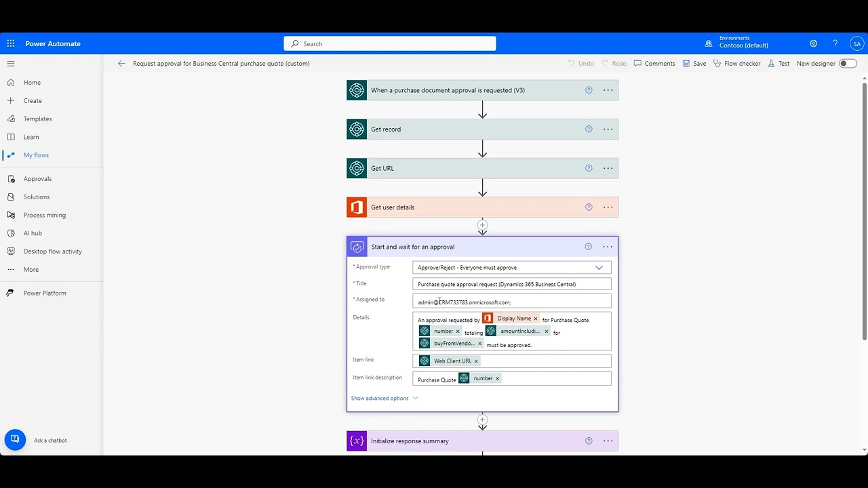Open Templates in sidebar
Viewport: 868px width, 488px height.
(x=37, y=119)
